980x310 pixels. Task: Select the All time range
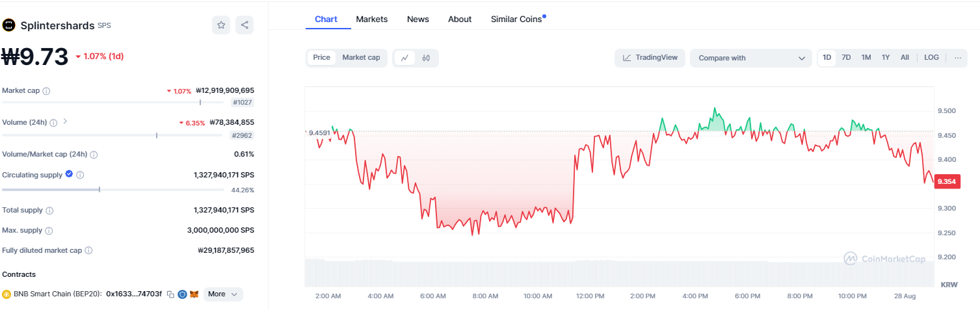click(x=905, y=58)
